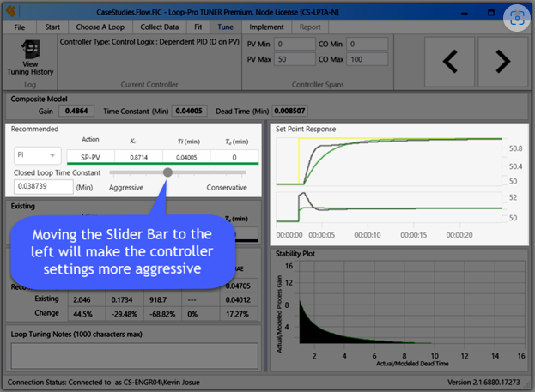Click the recommended Td value 0
535x392 pixels.
(234, 157)
